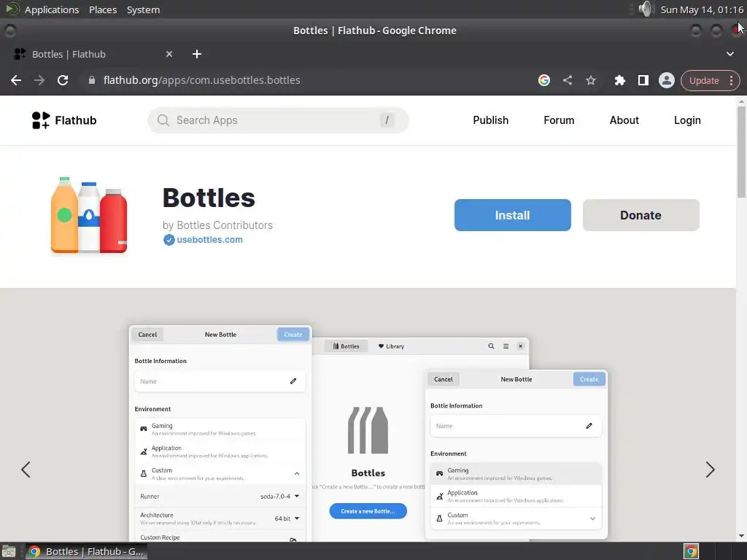The height and width of the screenshot is (560, 747).
Task: Show previous screenshot in carousel
Action: tap(26, 470)
